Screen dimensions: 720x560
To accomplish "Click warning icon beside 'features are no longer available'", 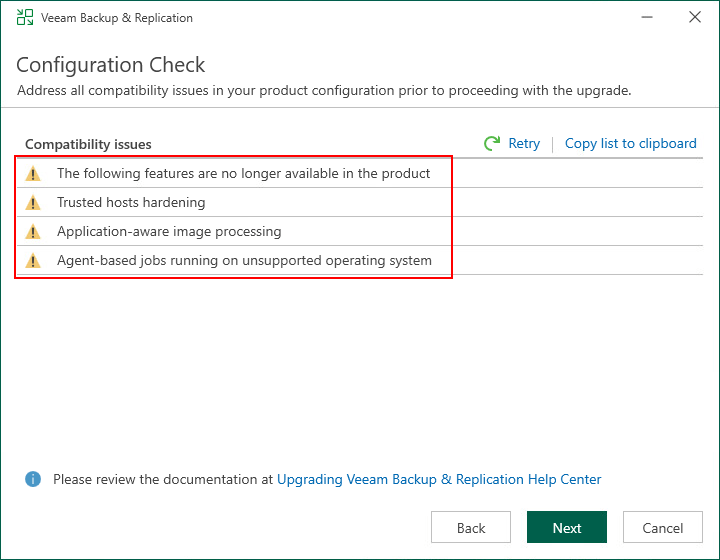I will [x=34, y=174].
